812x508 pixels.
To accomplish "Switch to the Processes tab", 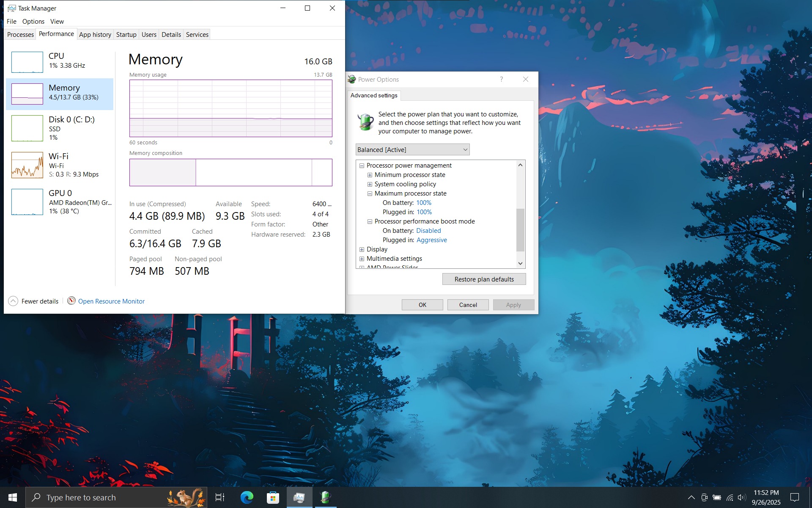I will (x=20, y=35).
